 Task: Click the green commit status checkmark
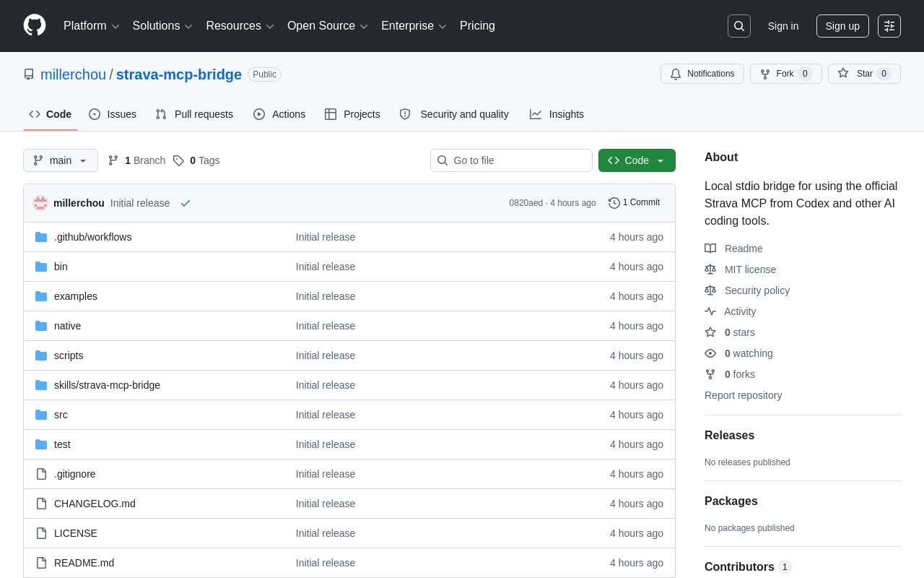tap(186, 203)
